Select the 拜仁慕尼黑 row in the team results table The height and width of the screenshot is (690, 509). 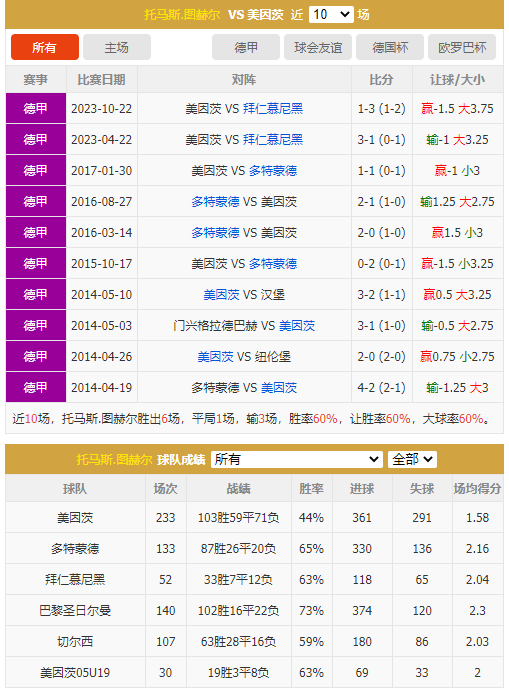coord(254,580)
